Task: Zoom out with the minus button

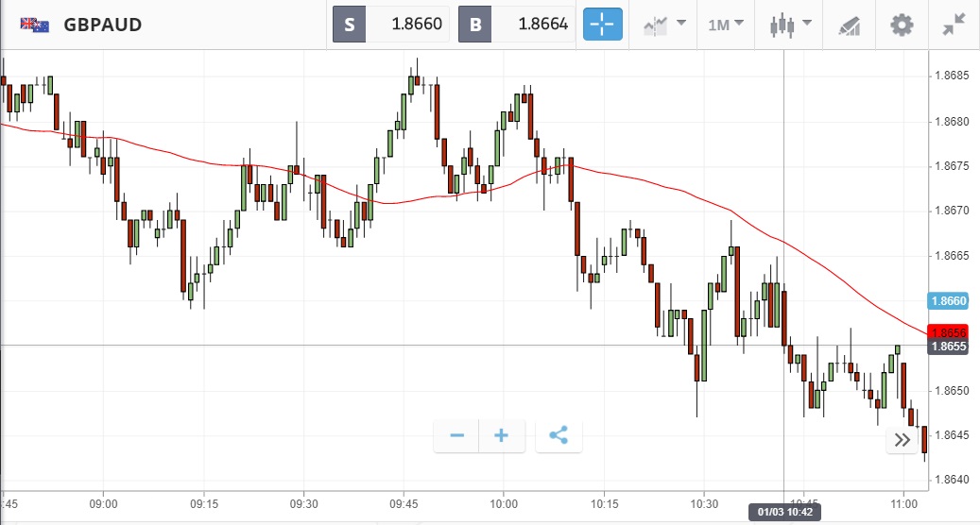Action: pos(457,435)
